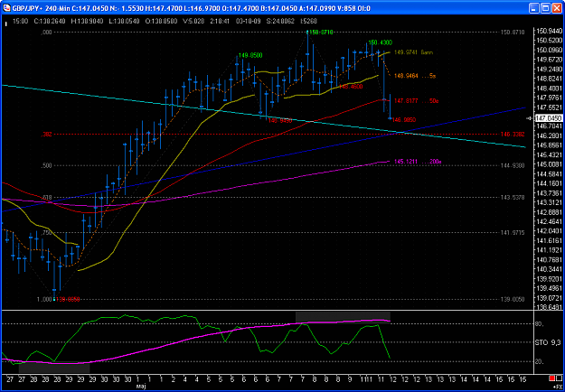
Task: Click the 143.5378 Fibonacci price label
Action: (x=512, y=197)
